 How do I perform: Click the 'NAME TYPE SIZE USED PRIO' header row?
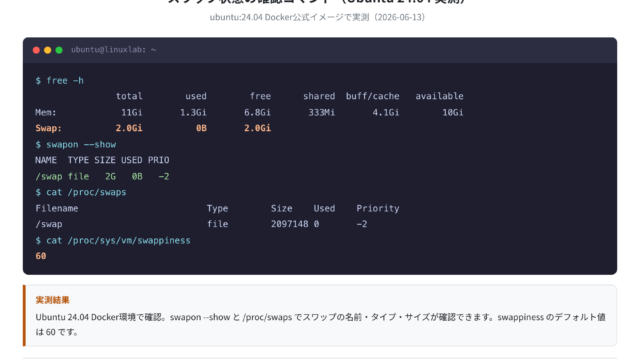102,160
